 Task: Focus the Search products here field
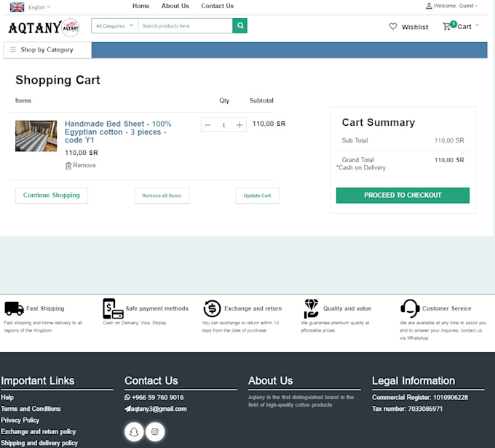click(186, 26)
